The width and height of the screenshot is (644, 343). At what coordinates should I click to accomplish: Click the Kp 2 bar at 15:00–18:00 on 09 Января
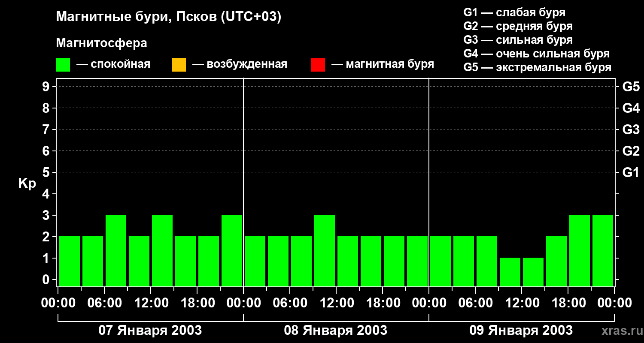click(x=556, y=261)
